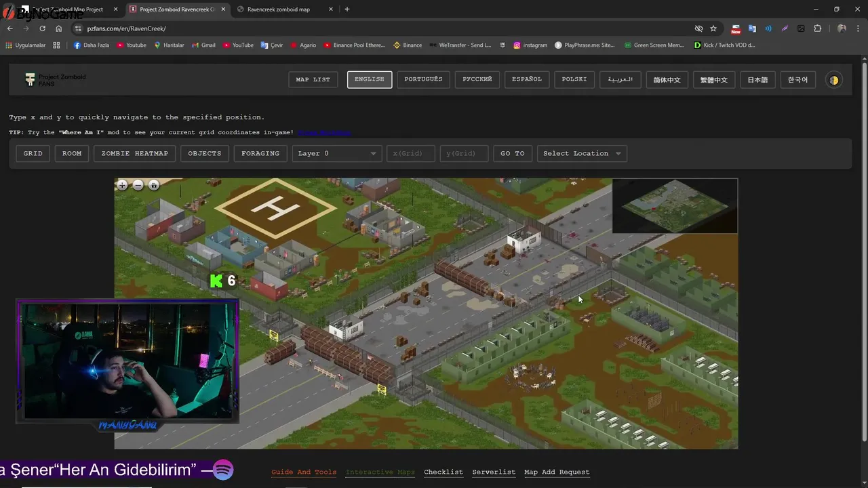Focus the x(Grid) coordinate field

pos(411,154)
